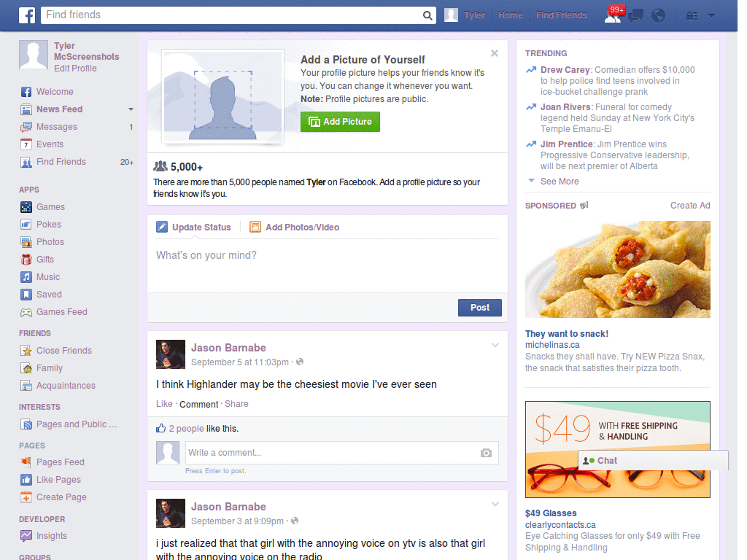Open Pages and Public interests item
747x560 pixels.
[x=77, y=424]
